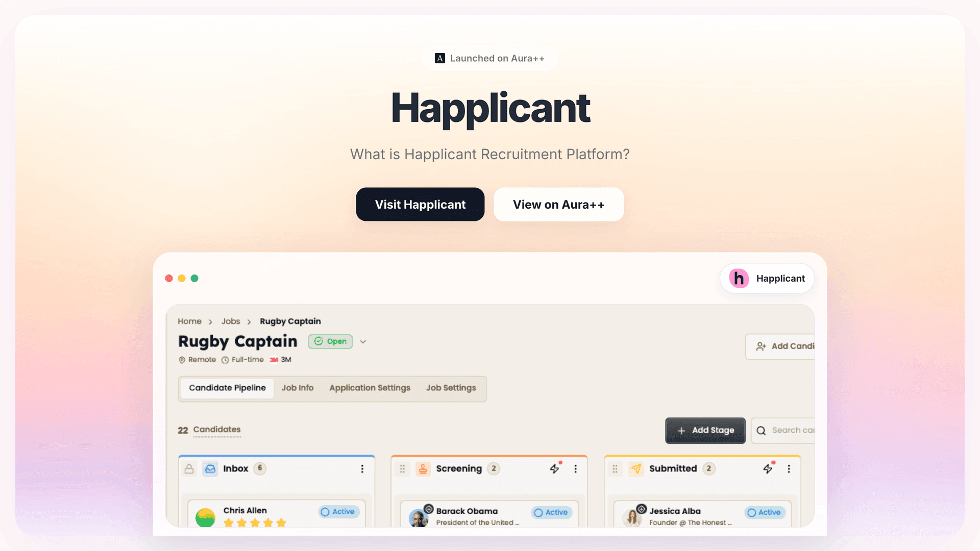Click the Search candidates input field
The height and width of the screenshot is (551, 980).
tap(783, 431)
